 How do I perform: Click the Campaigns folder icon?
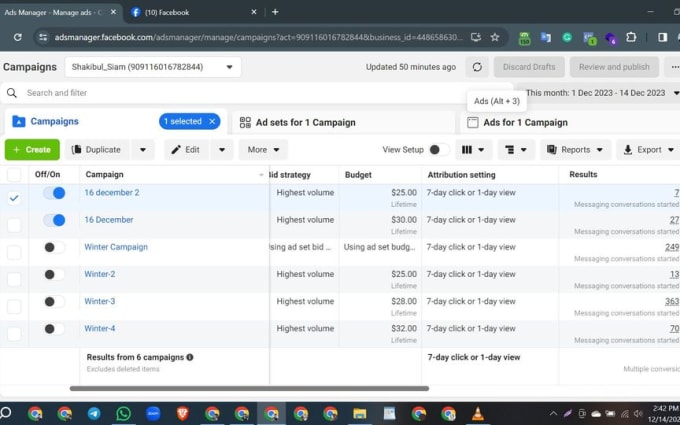18,121
